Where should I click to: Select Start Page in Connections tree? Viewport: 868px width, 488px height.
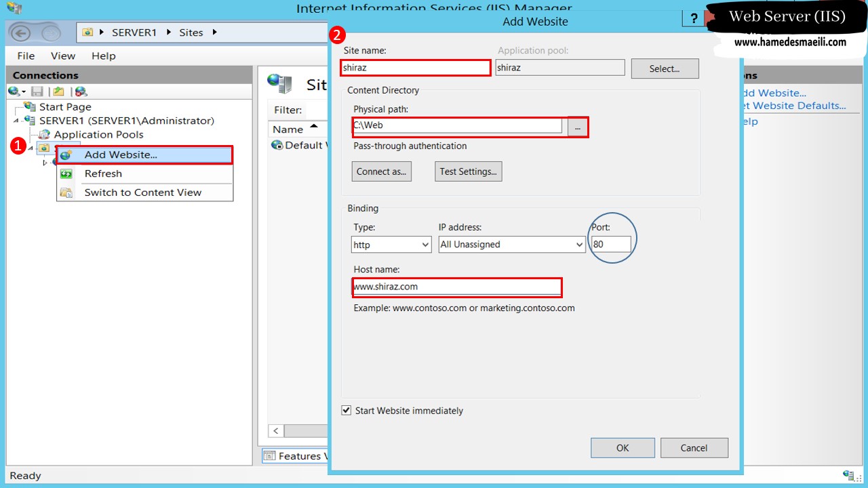pos(65,106)
